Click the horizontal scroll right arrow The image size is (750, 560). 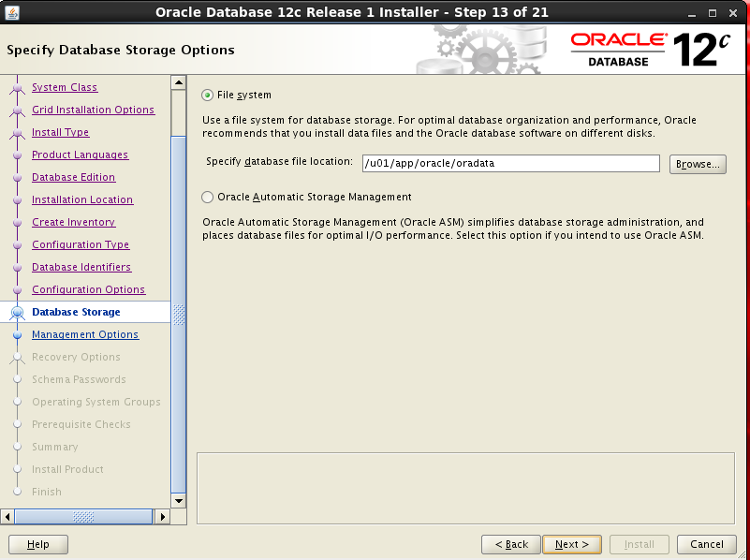click(163, 517)
